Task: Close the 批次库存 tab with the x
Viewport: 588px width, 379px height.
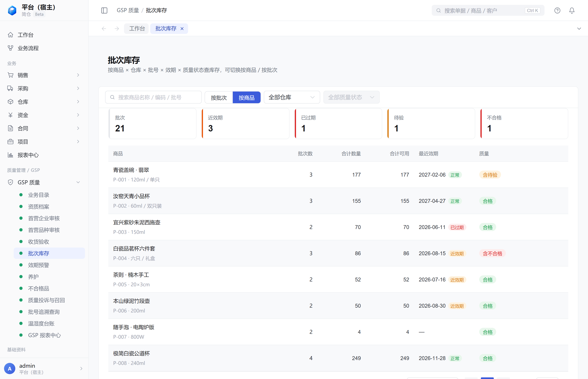Action: 182,29
